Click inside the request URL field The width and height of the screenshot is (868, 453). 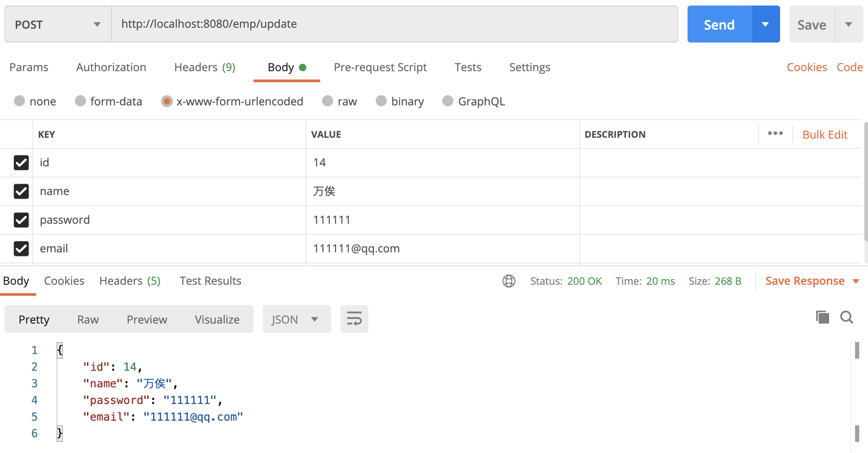393,24
